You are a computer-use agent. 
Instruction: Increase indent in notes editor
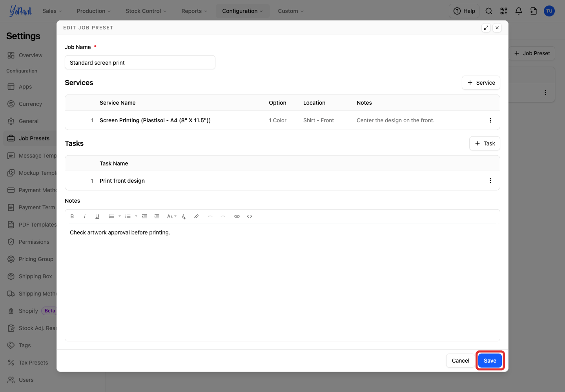coord(157,216)
